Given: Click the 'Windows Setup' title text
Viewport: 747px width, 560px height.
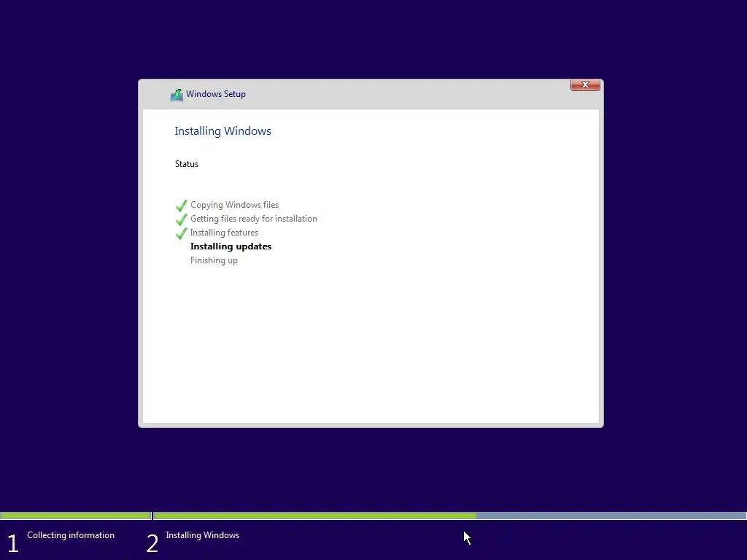Looking at the screenshot, I should pos(216,94).
